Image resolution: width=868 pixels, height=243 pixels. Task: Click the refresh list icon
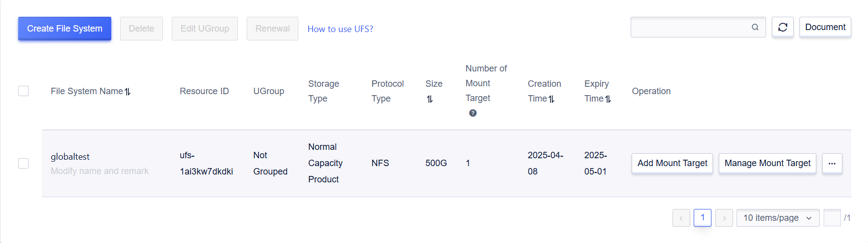pyautogui.click(x=782, y=27)
